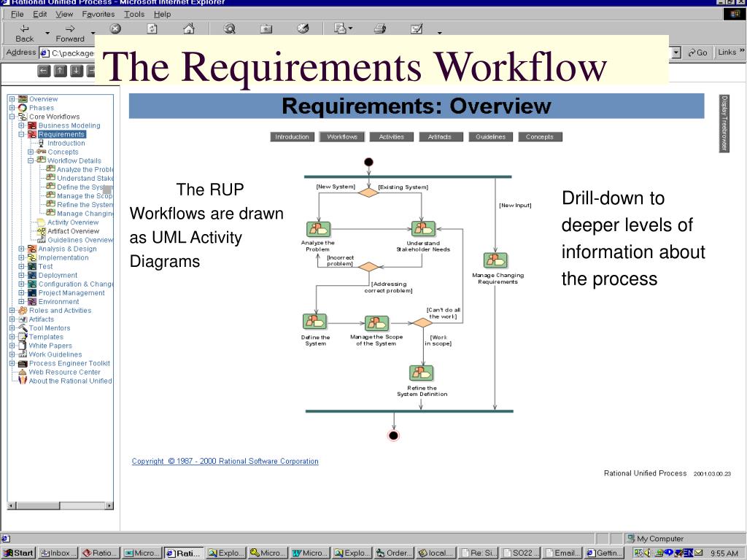Select Guidelines Overview in the tree
747x560 pixels.
[80, 240]
